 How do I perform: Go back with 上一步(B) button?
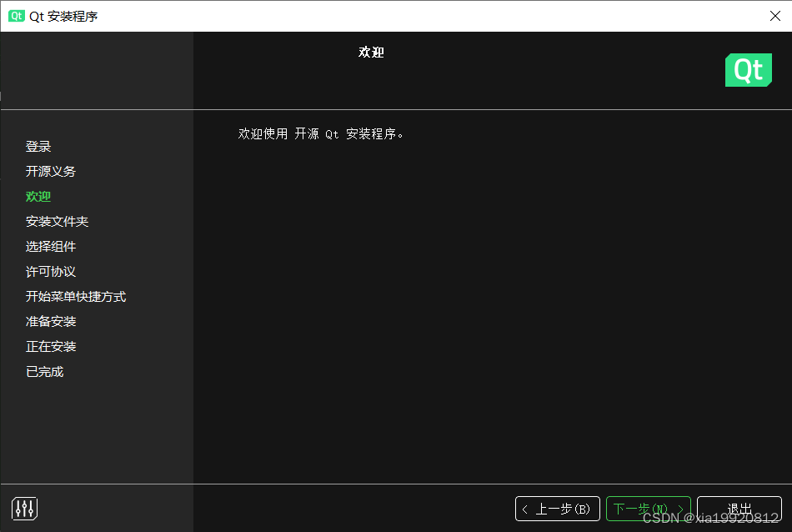pyautogui.click(x=557, y=509)
